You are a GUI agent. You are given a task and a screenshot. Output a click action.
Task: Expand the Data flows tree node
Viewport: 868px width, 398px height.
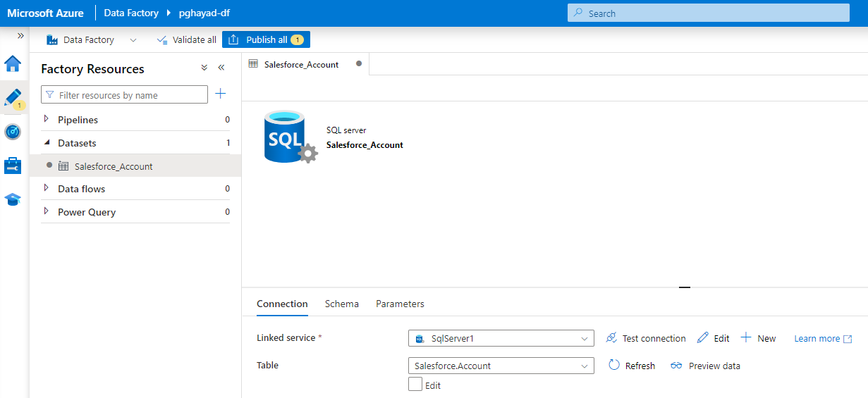47,188
